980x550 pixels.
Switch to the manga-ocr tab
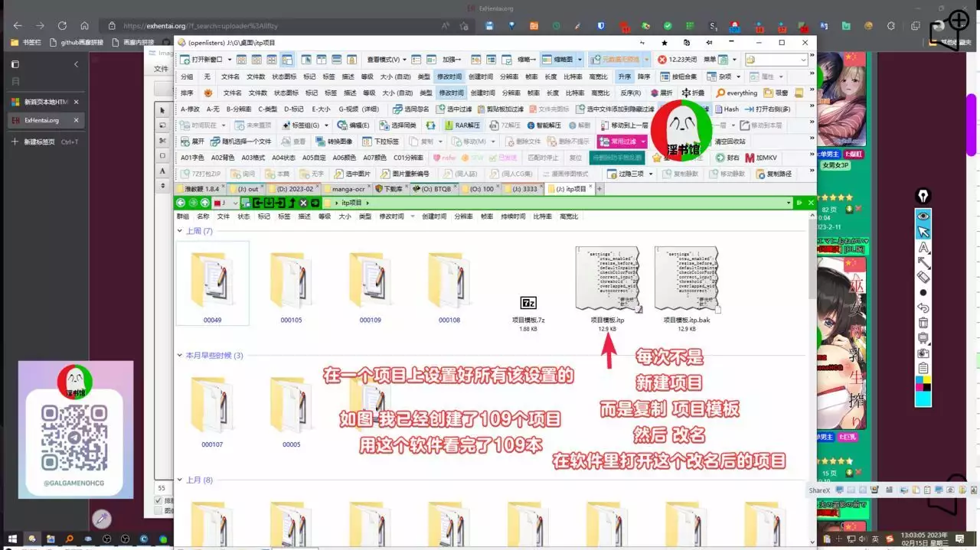[x=347, y=189]
